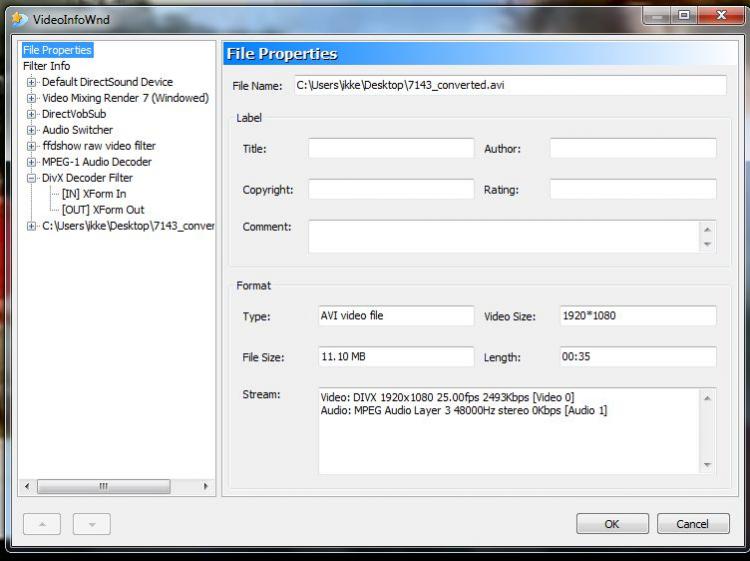Select File Properties in the tree

[x=57, y=50]
